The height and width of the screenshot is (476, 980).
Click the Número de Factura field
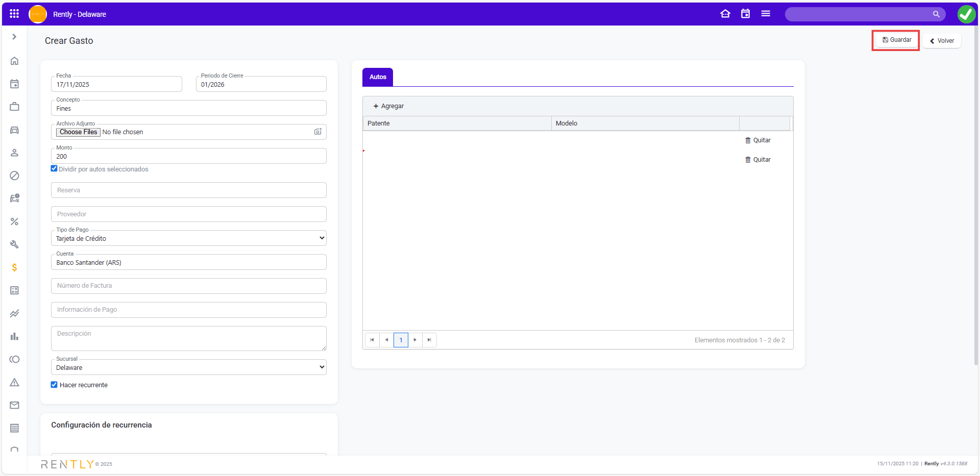[x=188, y=286]
